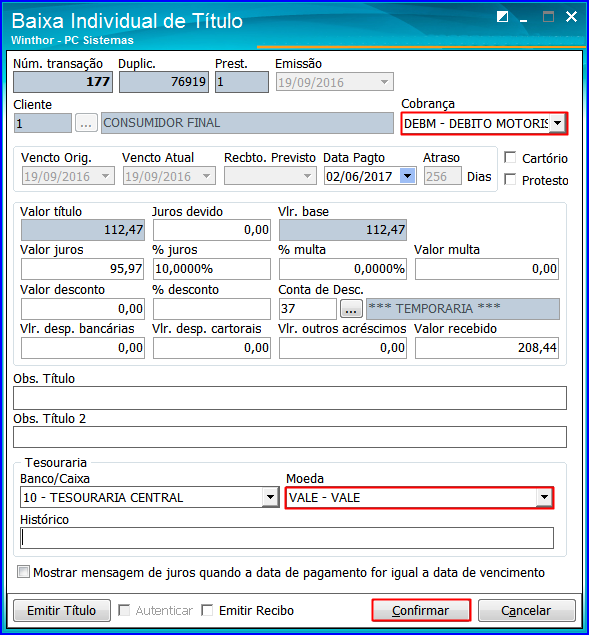The height and width of the screenshot is (635, 589).
Task: Enable Mostrar mensagem de juros checkbox
Action: coord(23,572)
